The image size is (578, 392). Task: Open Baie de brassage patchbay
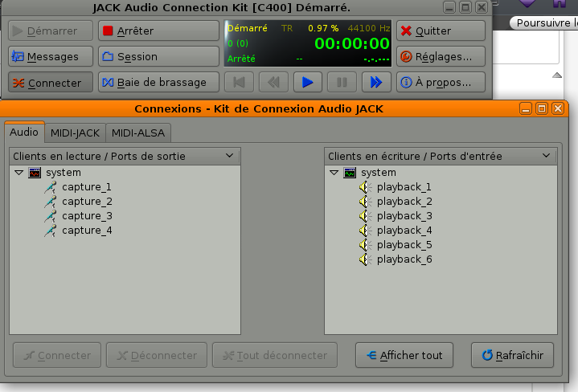click(x=158, y=82)
